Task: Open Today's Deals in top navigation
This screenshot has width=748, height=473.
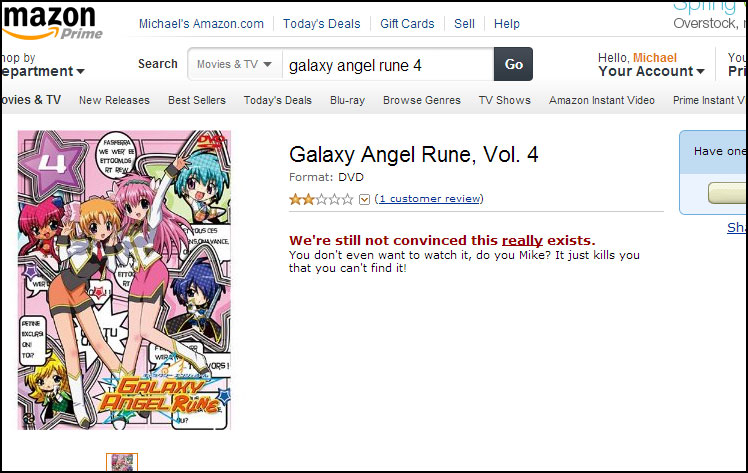Action: point(322,24)
